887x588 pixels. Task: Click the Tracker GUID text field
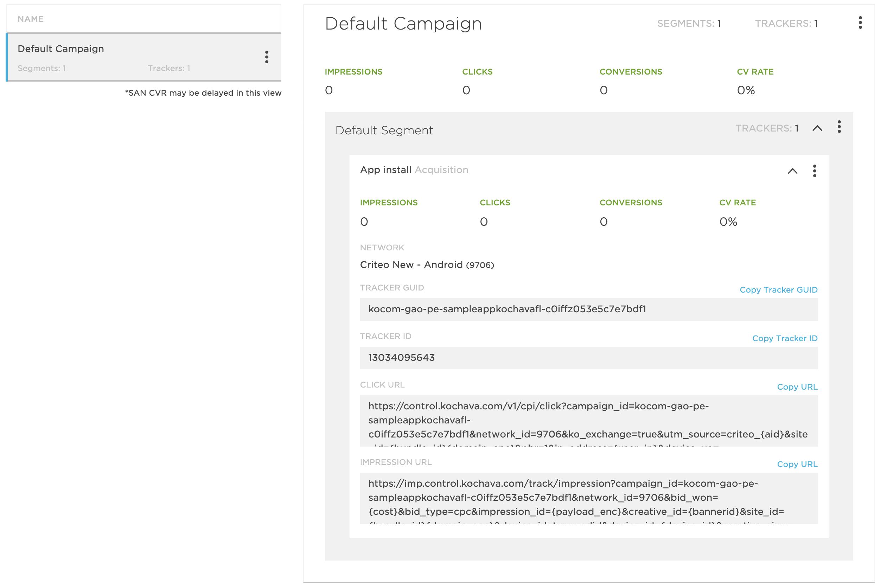(x=589, y=309)
